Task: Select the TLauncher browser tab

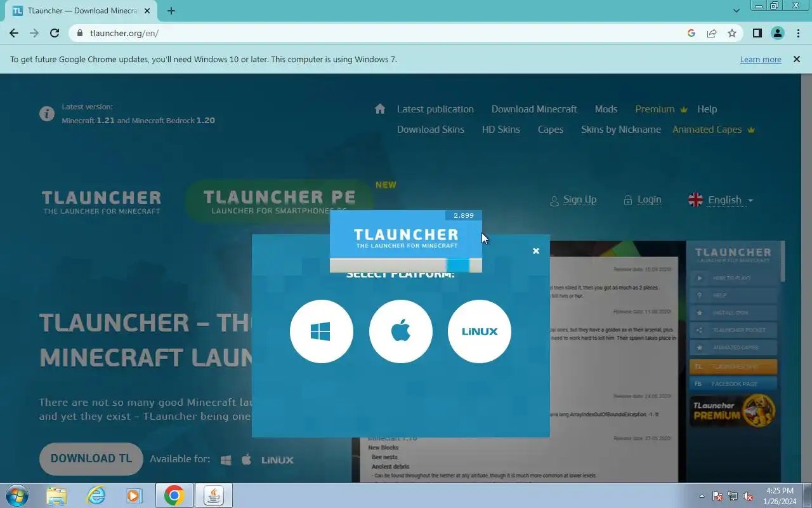Action: point(82,11)
